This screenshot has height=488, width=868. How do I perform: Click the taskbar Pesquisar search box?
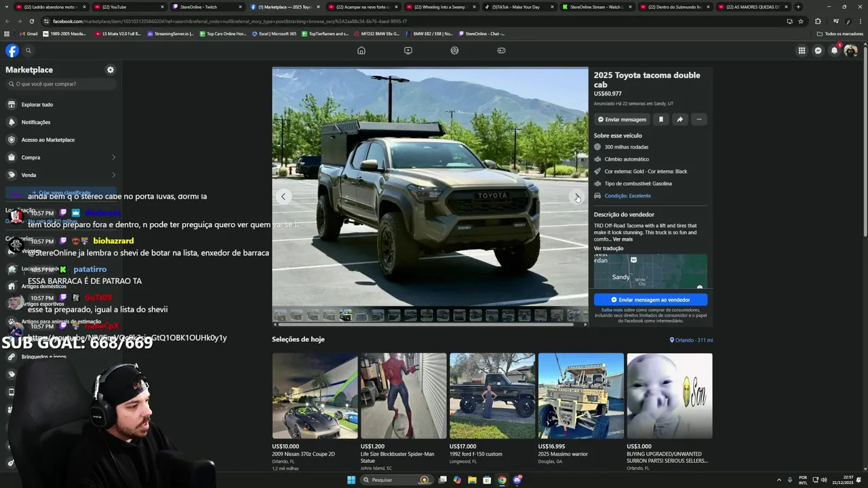tap(396, 480)
